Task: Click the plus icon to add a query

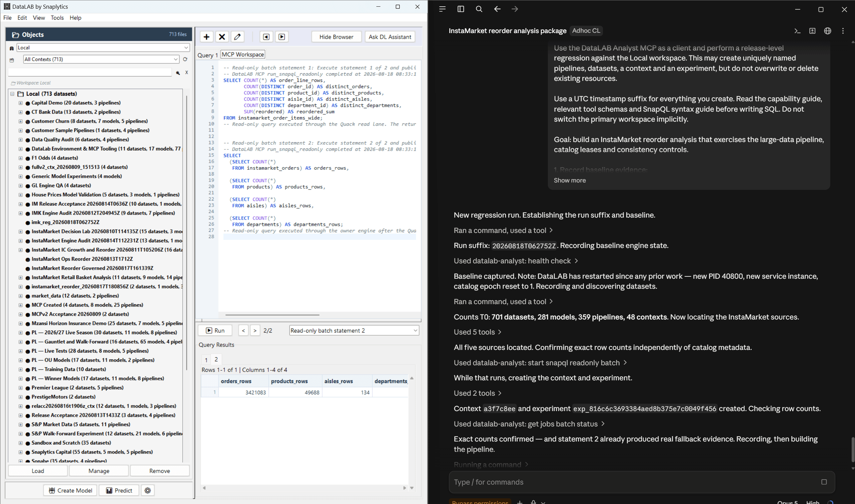Action: 207,37
